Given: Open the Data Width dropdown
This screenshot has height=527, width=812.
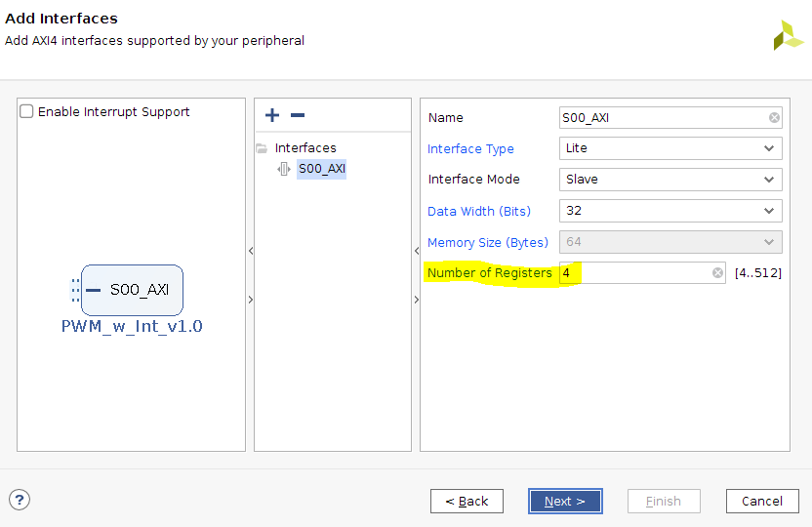Looking at the screenshot, I should [670, 211].
